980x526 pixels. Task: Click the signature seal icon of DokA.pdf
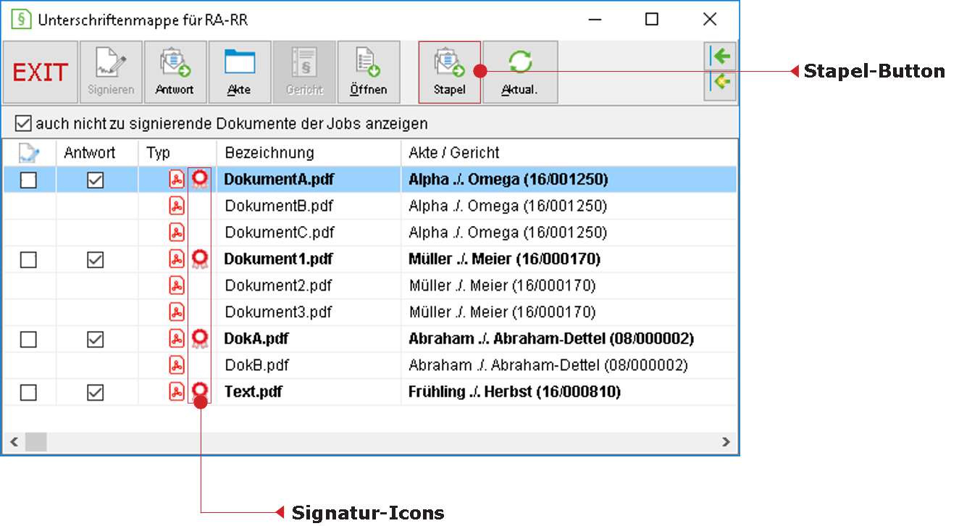pyautogui.click(x=200, y=338)
